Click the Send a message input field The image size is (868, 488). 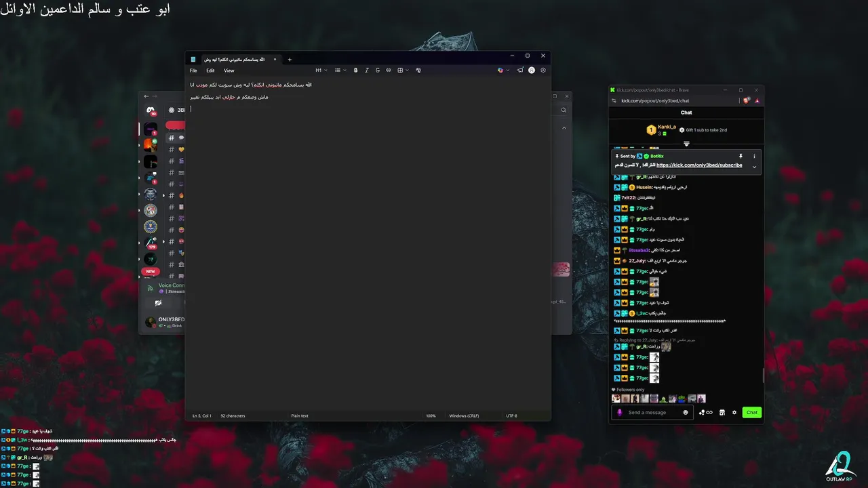pos(653,413)
